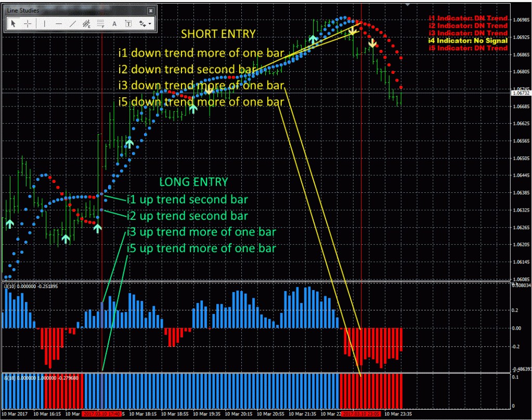532x420 pixels.
Task: Click 'i5 down trend more of one bar' text
Action: click(x=201, y=101)
